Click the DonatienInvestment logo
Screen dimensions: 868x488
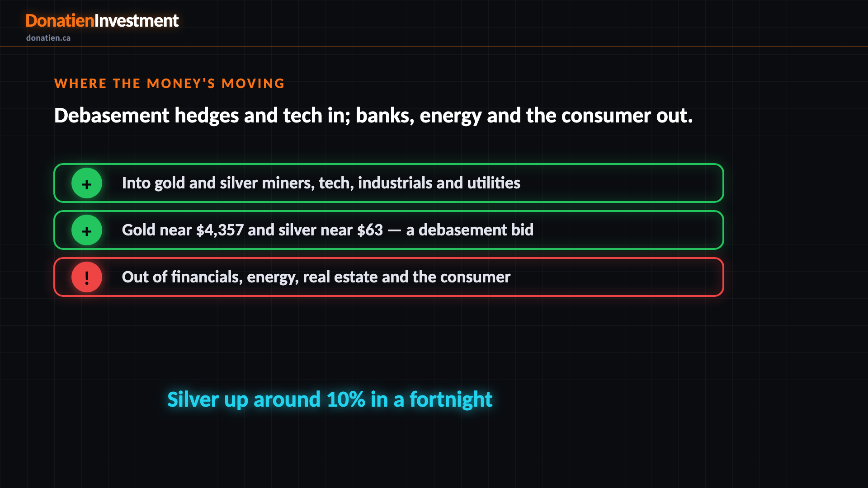click(102, 21)
